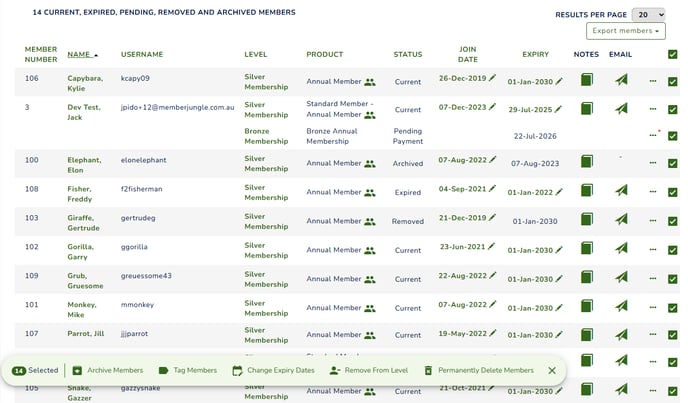
Task: Send email to Grub, Gruesome
Action: [x=621, y=277]
